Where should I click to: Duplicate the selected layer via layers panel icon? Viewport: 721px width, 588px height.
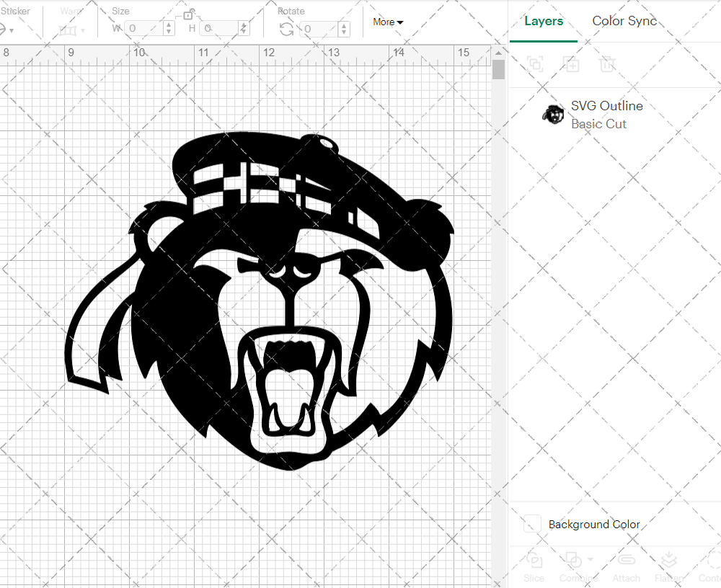click(x=572, y=64)
